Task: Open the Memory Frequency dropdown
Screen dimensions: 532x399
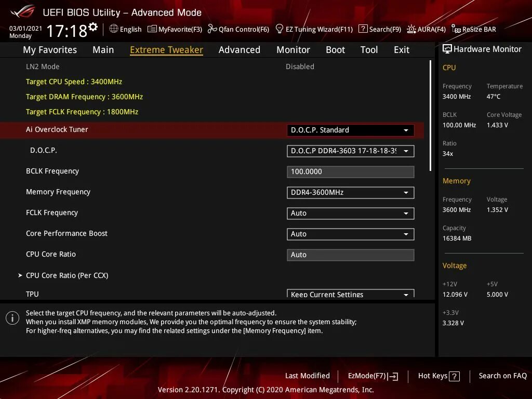Action: pos(350,192)
